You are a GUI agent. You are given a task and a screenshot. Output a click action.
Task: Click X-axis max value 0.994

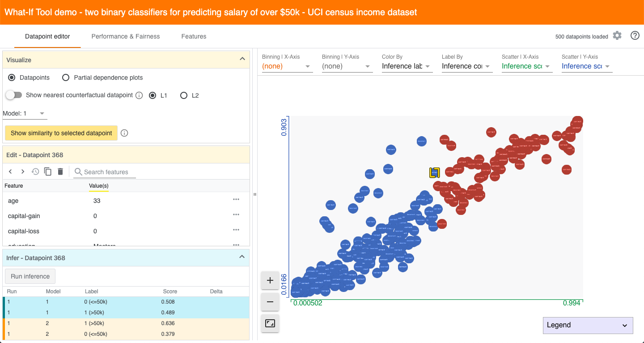tap(572, 303)
